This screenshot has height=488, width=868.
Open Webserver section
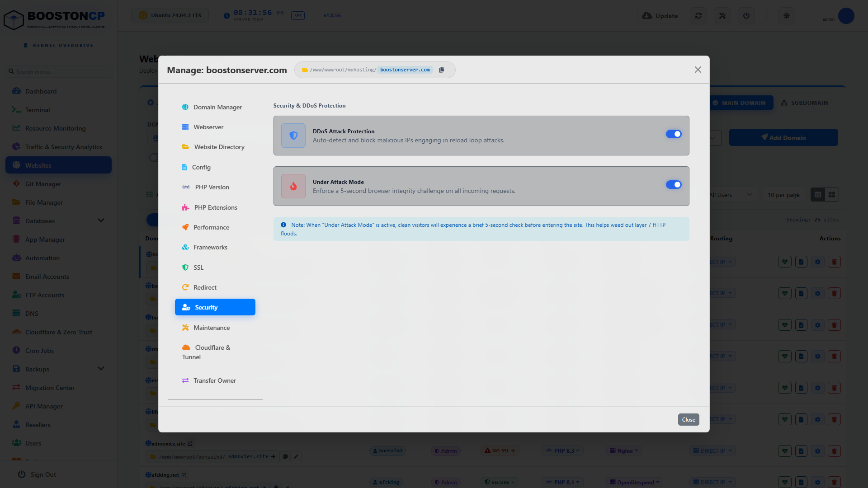pyautogui.click(x=215, y=127)
